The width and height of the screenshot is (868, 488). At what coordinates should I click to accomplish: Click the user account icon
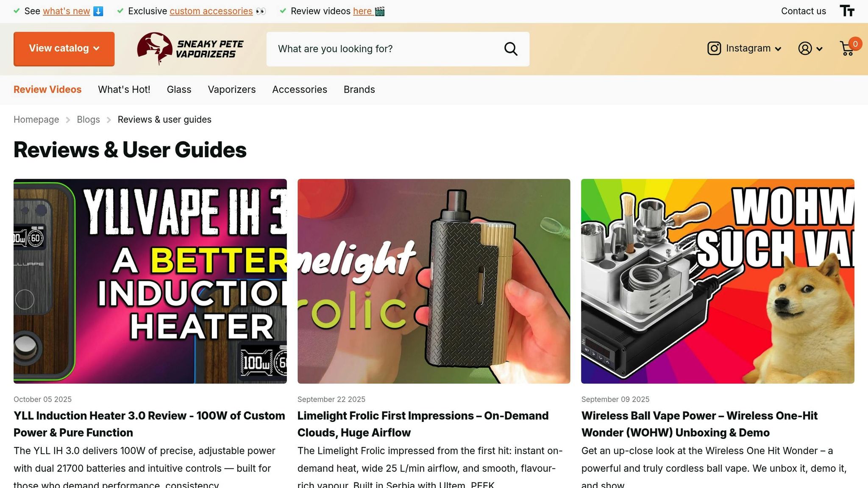coord(805,48)
